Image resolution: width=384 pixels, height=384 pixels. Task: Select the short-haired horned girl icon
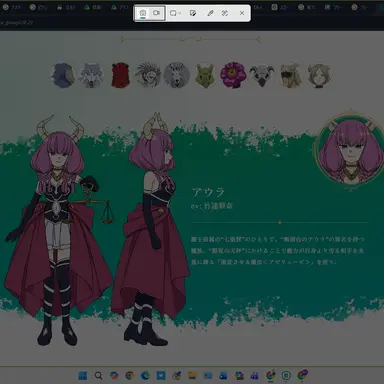click(x=319, y=76)
